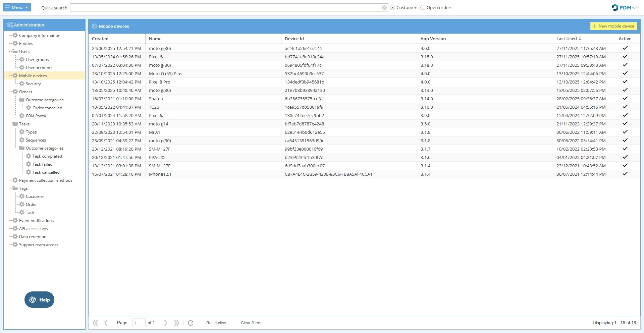Sort by the Last Used column header
Screen dimensions: 644x333
click(x=567, y=39)
